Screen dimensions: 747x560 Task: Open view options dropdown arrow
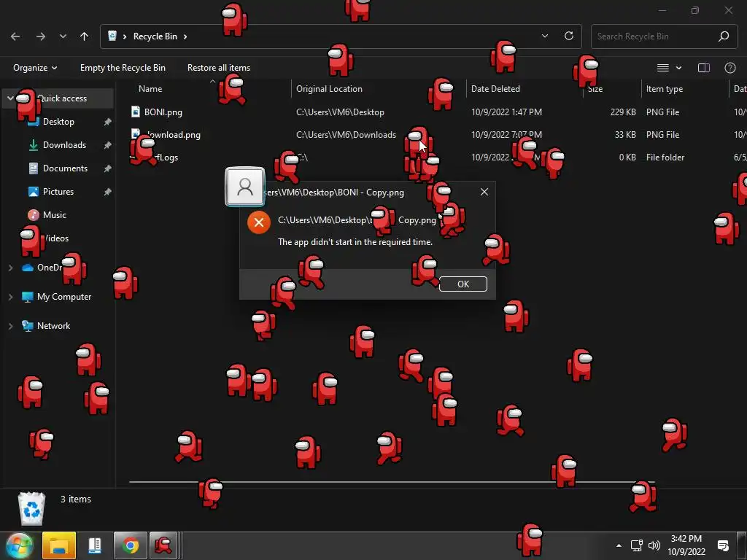click(679, 68)
